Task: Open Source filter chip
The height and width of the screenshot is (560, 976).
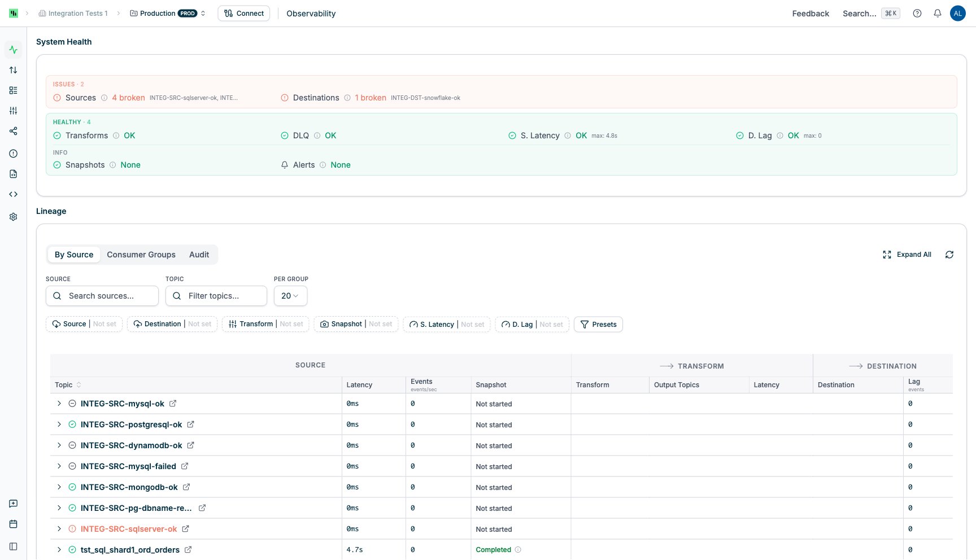Action: tap(84, 324)
